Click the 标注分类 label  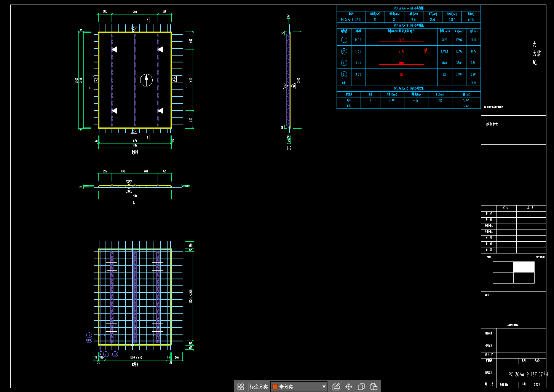[x=259, y=387]
